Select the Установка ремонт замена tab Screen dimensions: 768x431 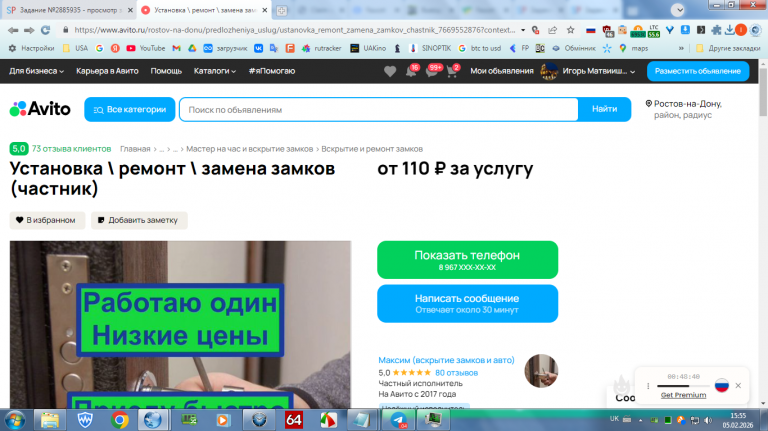point(204,10)
